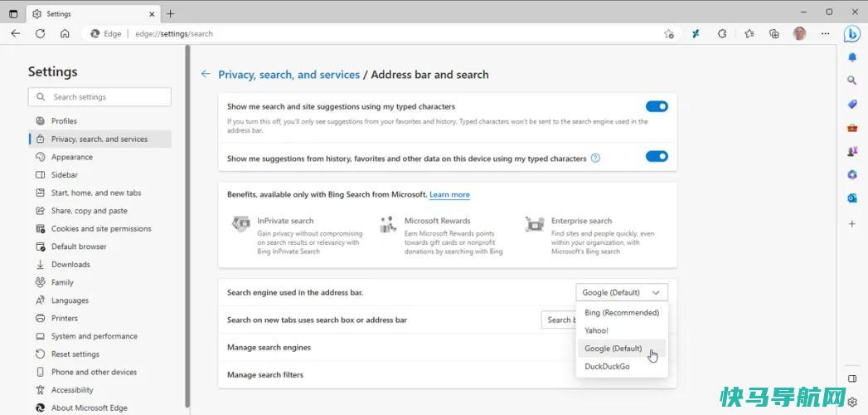Toggle search and site suggestions switch
868x415 pixels.
pyautogui.click(x=657, y=106)
